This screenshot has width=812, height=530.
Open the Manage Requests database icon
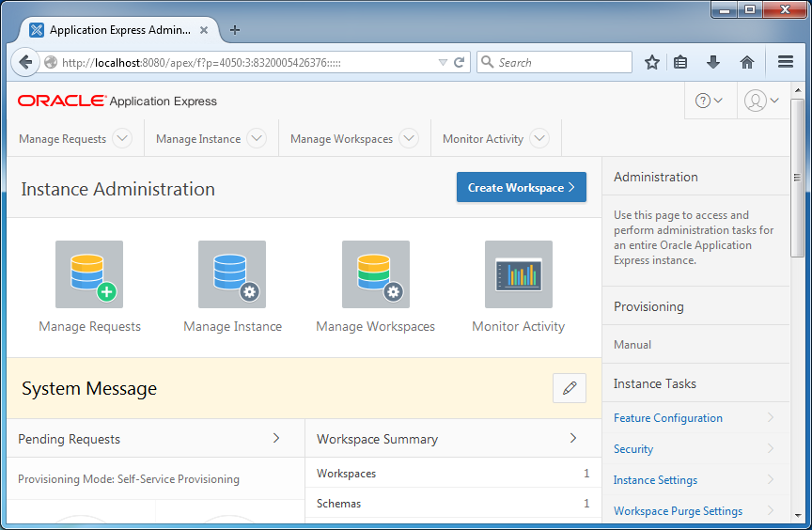pyautogui.click(x=89, y=274)
